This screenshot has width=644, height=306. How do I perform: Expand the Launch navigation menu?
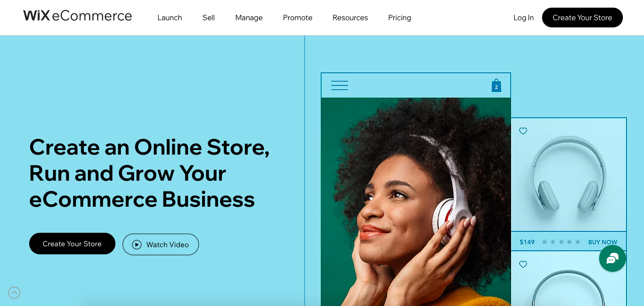(170, 18)
